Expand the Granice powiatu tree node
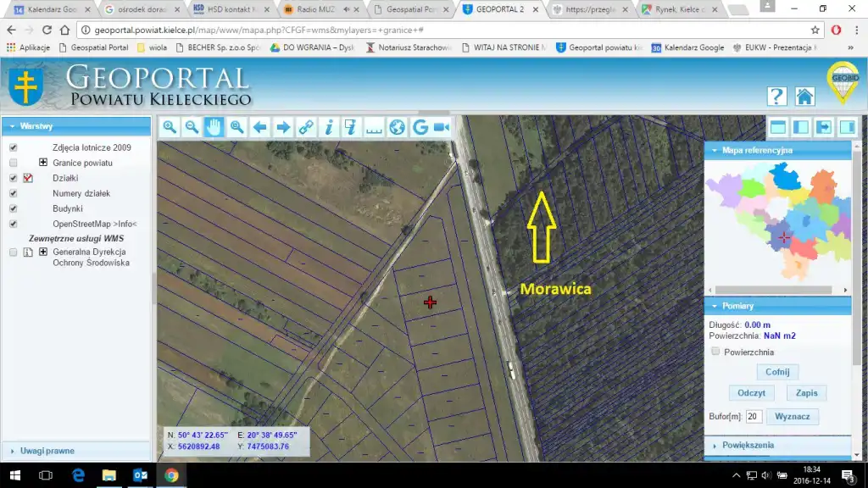The image size is (868, 488). coord(42,163)
